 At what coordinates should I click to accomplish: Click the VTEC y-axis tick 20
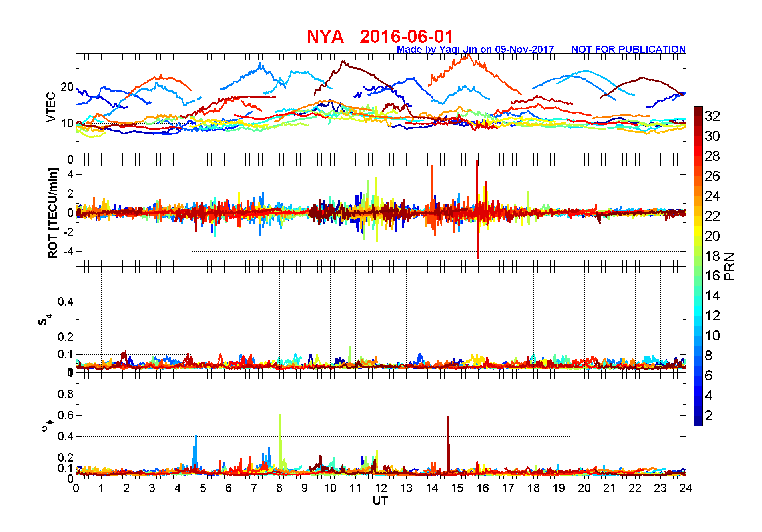(x=67, y=87)
